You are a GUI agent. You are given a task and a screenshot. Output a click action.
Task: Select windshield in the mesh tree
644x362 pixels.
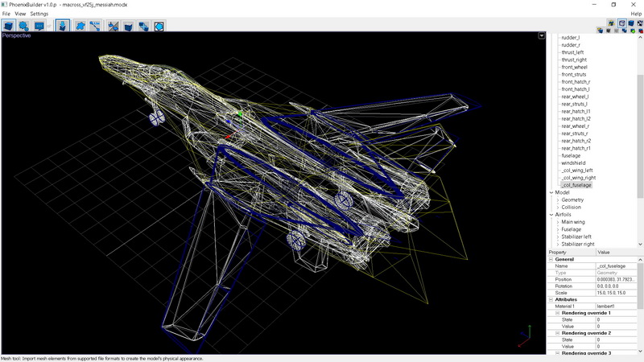click(x=573, y=162)
